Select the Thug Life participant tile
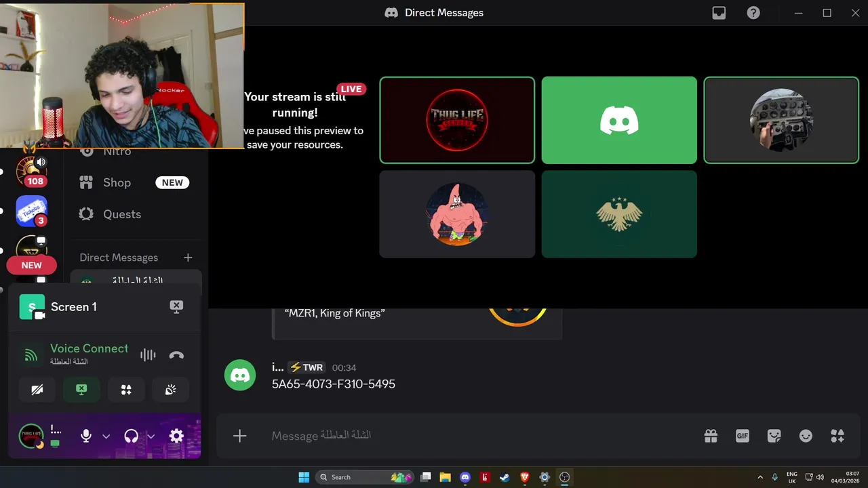 pyautogui.click(x=457, y=120)
